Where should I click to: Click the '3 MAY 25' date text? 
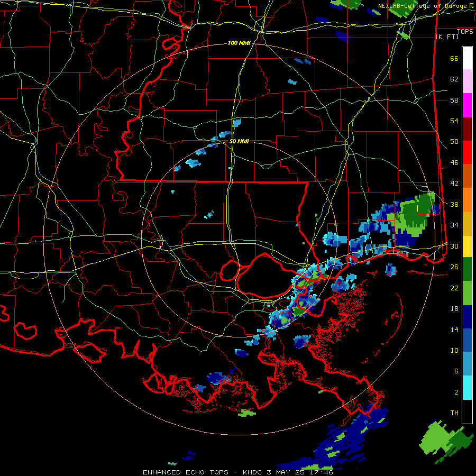coord(287,472)
